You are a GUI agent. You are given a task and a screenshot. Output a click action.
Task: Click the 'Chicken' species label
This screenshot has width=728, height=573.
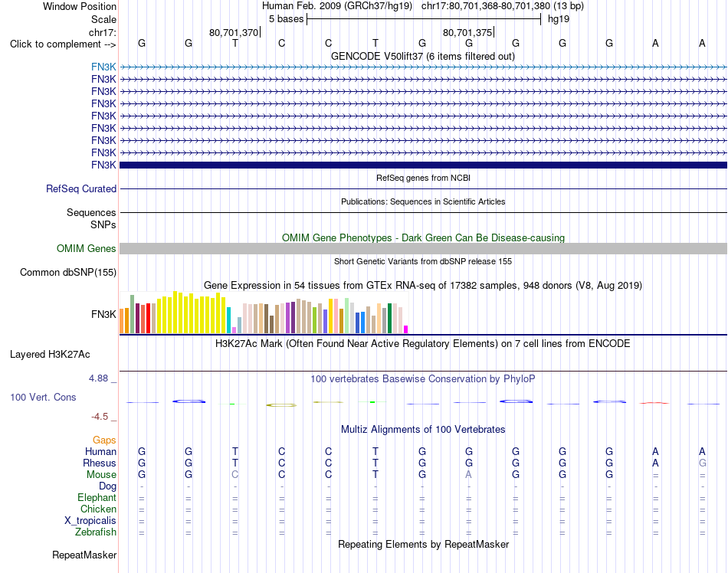tap(98, 509)
